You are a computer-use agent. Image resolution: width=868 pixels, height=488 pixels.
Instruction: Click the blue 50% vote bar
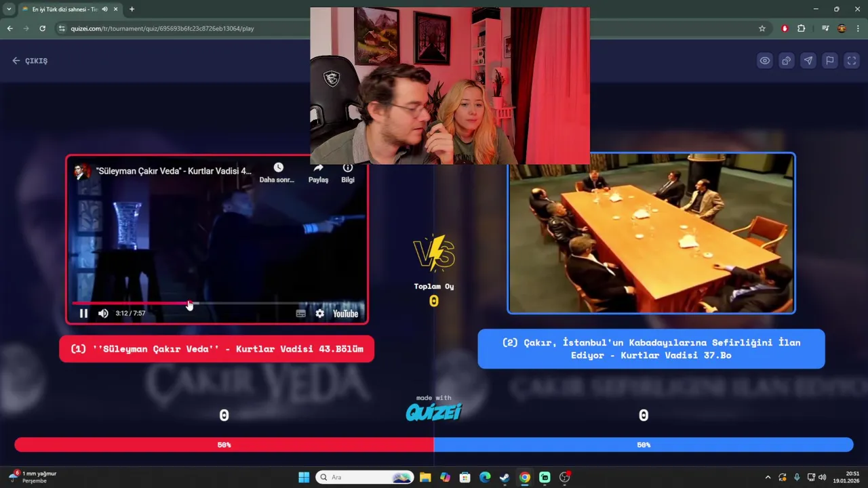(x=644, y=445)
